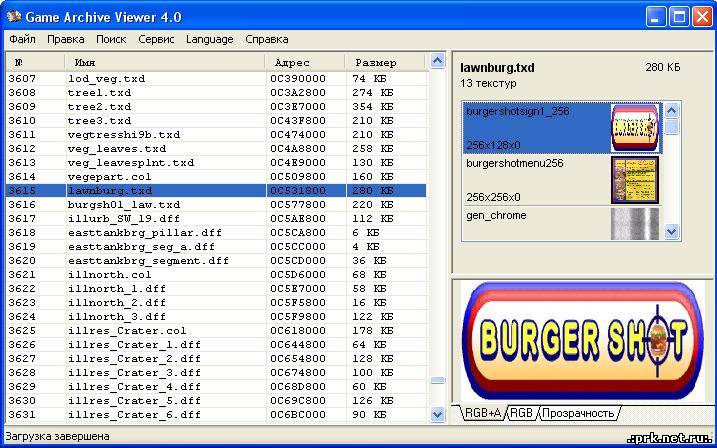Select file easttankbrg_segment.dff
The height and width of the screenshot is (448, 717).
pos(149,261)
